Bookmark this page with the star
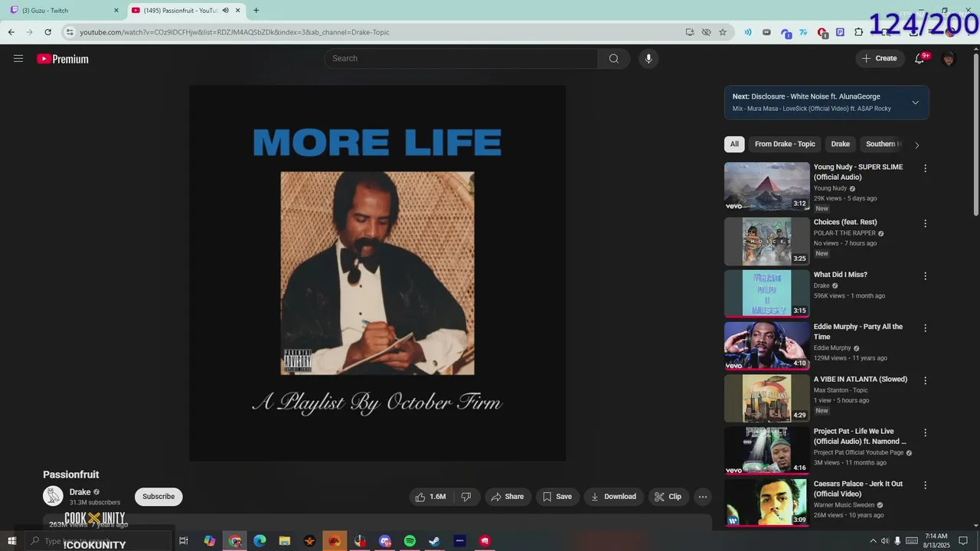Image resolution: width=980 pixels, height=551 pixels. 722,32
